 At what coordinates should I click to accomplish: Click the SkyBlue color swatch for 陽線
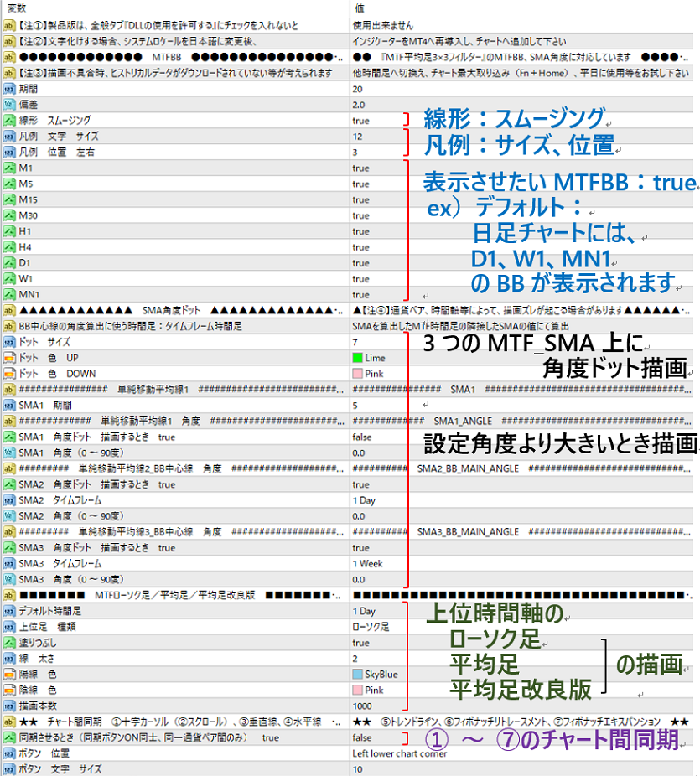click(x=357, y=675)
